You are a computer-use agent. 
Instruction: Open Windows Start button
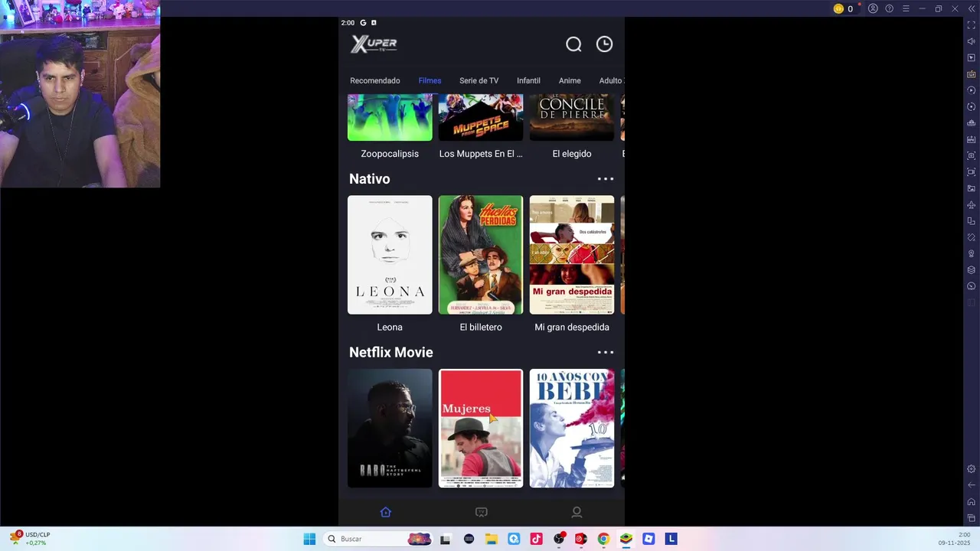coord(309,539)
